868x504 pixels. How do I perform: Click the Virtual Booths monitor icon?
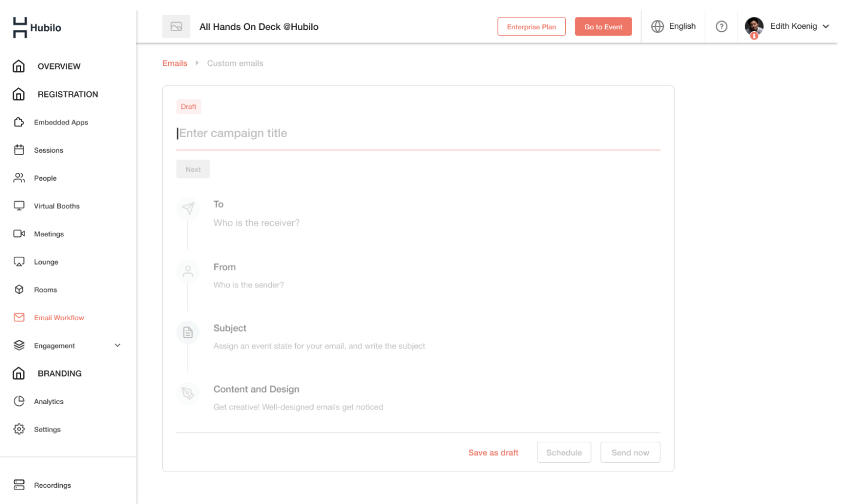click(x=19, y=206)
